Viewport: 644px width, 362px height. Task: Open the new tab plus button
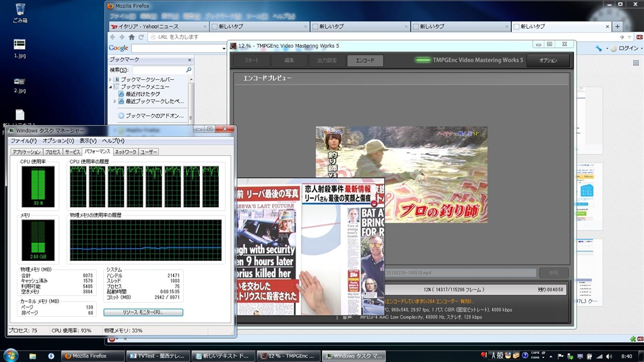pos(617,26)
